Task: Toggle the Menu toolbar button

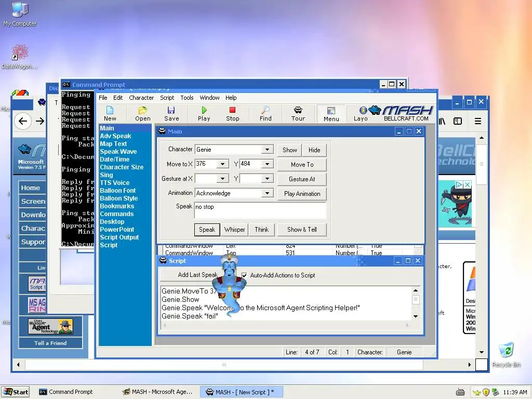Action: (331, 114)
